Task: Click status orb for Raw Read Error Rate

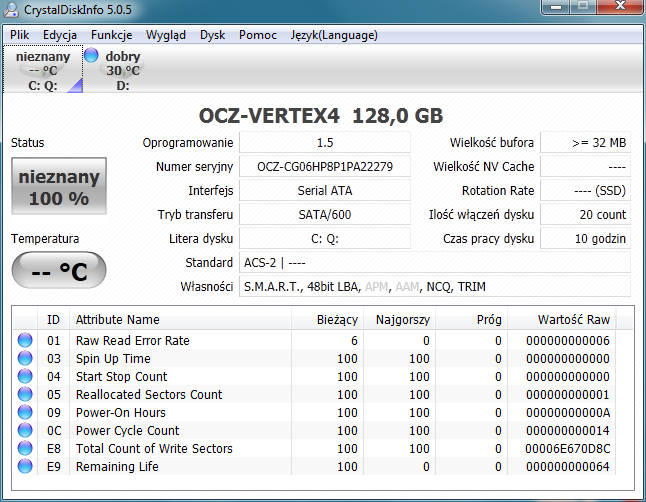Action: pyautogui.click(x=25, y=340)
